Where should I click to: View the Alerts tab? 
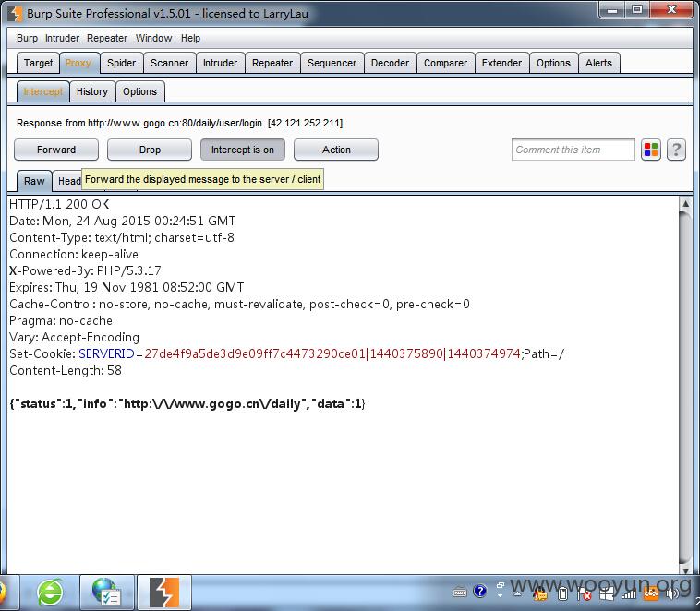[x=598, y=63]
